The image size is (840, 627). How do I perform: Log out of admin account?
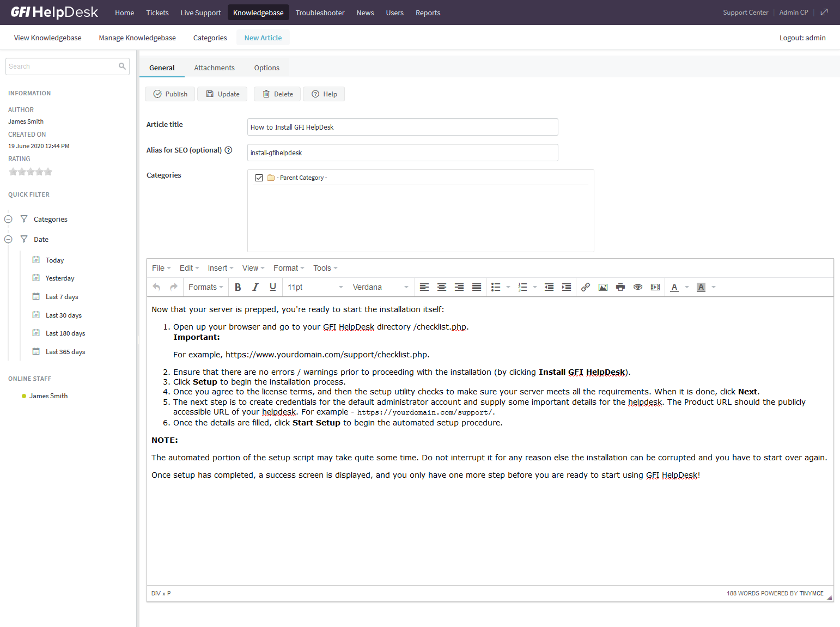(x=802, y=38)
